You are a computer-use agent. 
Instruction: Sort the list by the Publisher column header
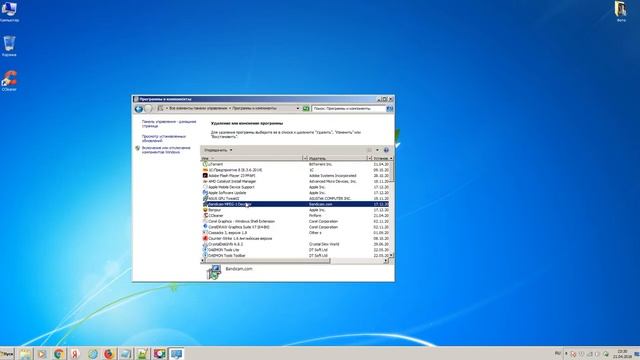tap(337, 158)
